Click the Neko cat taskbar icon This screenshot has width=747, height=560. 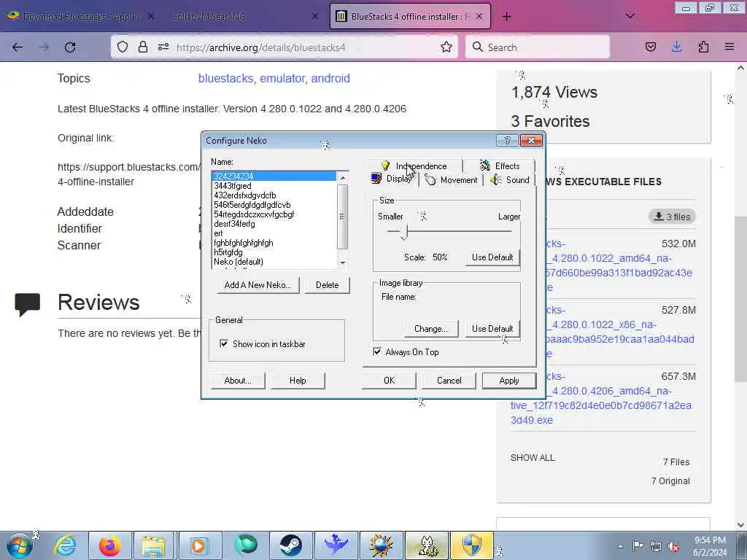pyautogui.click(x=427, y=545)
